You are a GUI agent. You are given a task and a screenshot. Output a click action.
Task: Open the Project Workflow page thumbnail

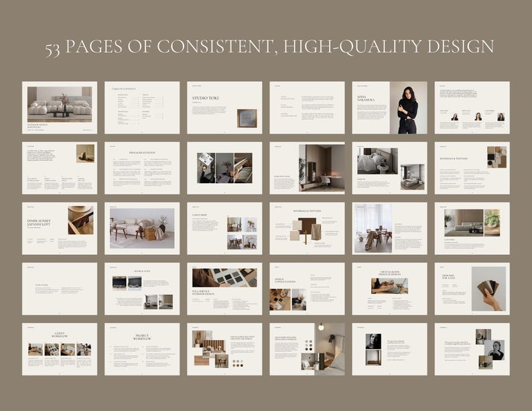coord(142,349)
